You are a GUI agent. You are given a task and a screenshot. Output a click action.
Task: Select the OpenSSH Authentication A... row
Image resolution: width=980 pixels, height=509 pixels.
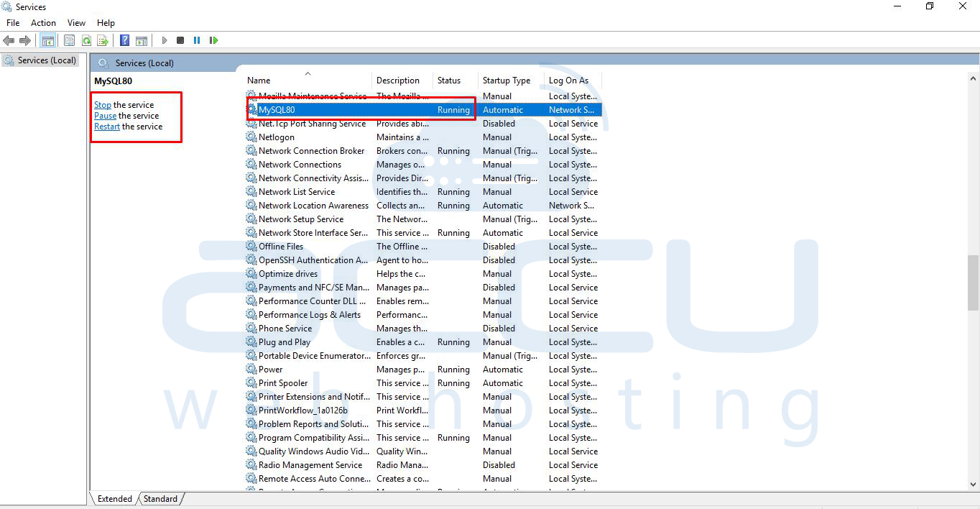(x=423, y=260)
